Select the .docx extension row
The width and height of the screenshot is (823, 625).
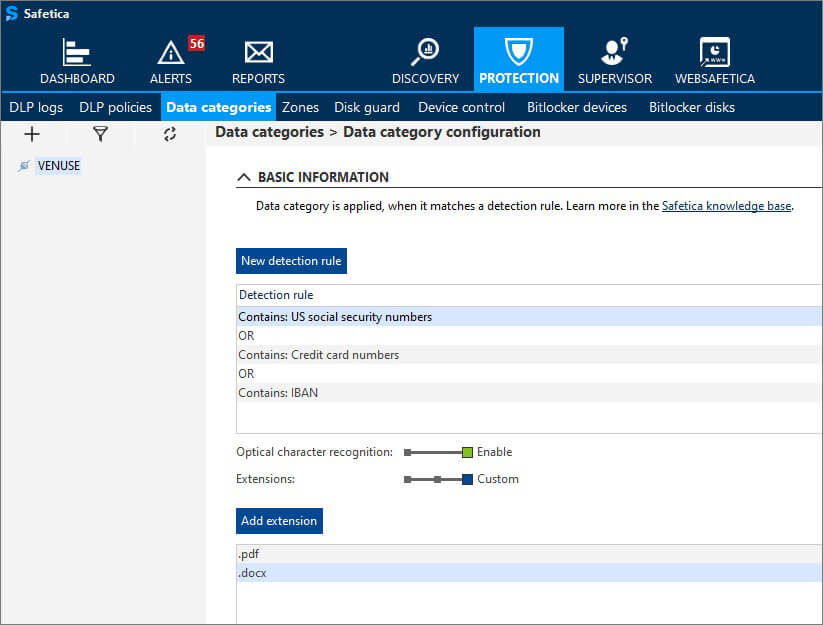click(529, 573)
